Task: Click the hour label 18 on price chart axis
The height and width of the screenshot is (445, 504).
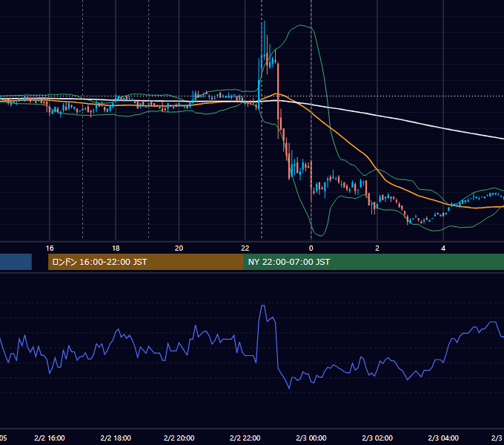Action: pos(116,248)
